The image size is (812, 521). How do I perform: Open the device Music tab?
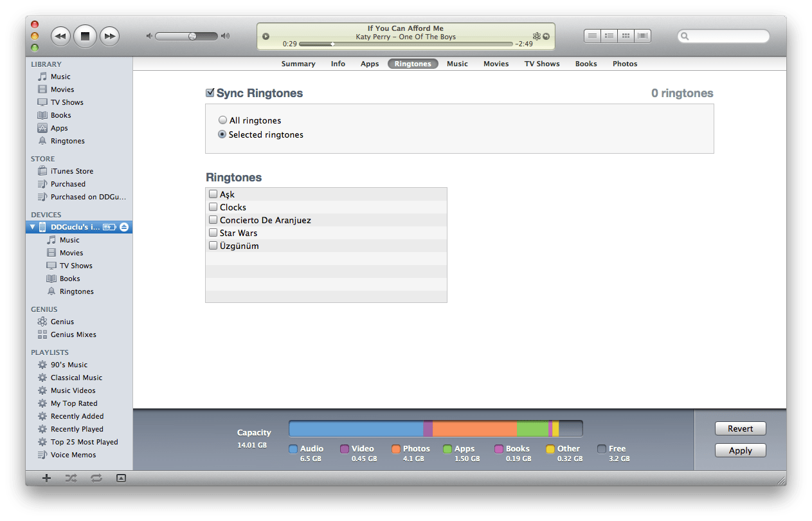point(457,64)
